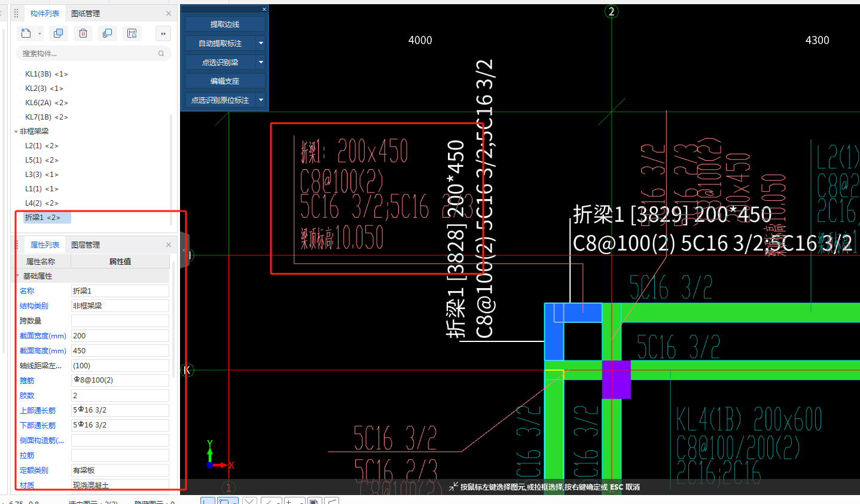Click the 点选识别梁 button
The width and height of the screenshot is (860, 504).
point(220,62)
